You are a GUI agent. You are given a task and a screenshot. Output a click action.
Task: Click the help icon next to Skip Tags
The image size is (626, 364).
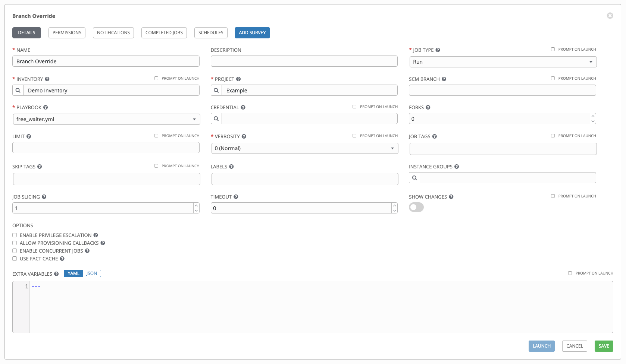coord(40,167)
